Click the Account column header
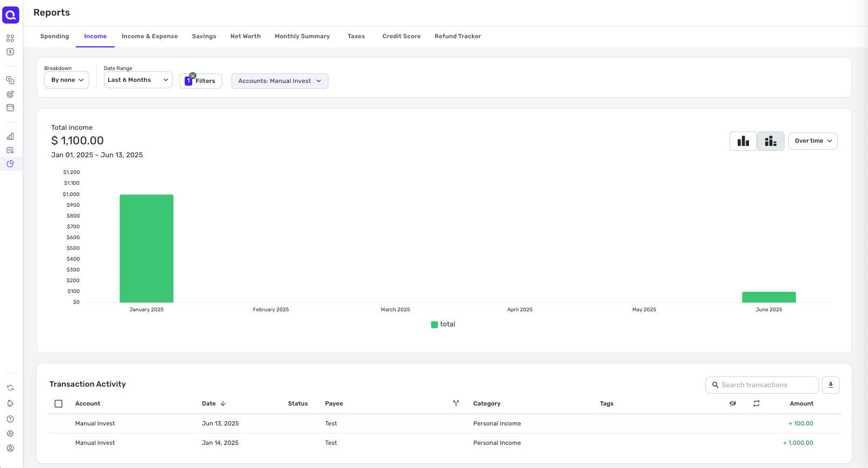The width and height of the screenshot is (868, 468). tap(88, 403)
